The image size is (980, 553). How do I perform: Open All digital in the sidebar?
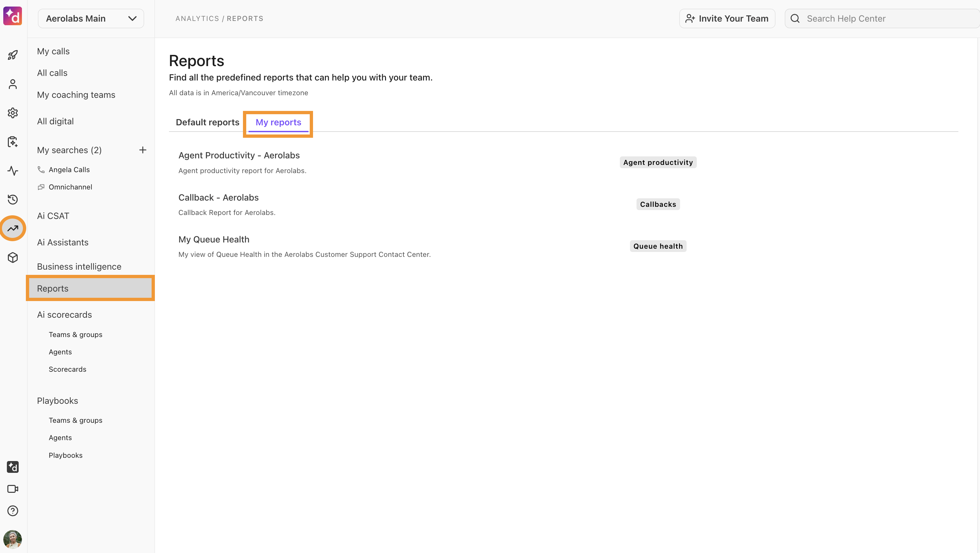click(55, 121)
